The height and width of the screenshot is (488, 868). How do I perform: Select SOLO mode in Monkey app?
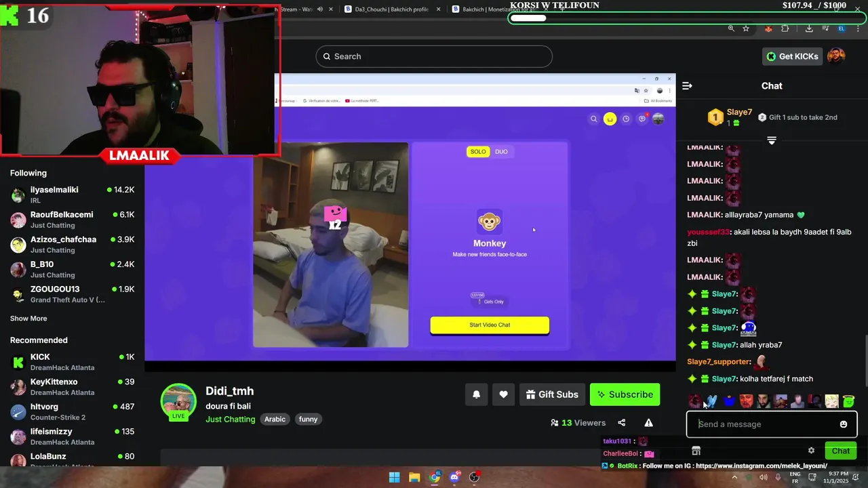478,152
